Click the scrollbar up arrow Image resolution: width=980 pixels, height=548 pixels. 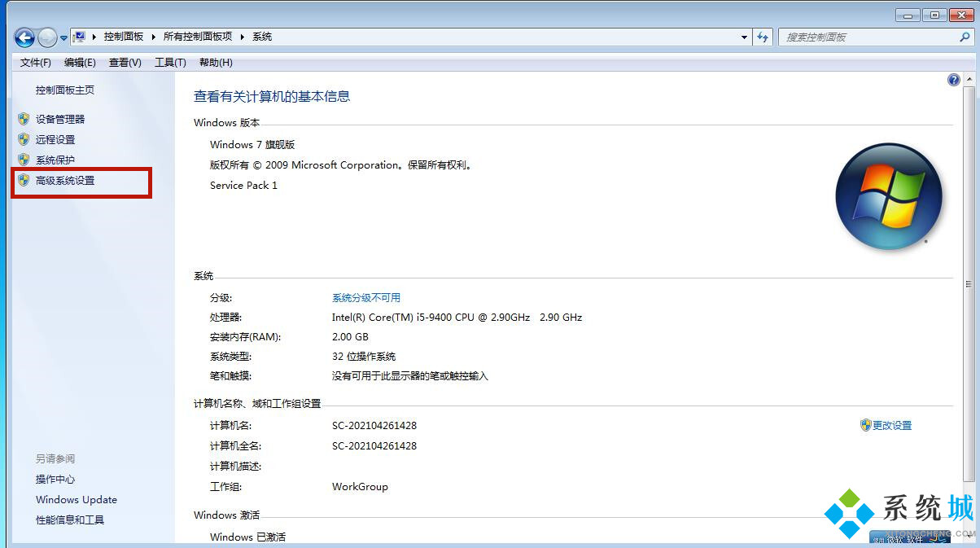click(x=969, y=77)
